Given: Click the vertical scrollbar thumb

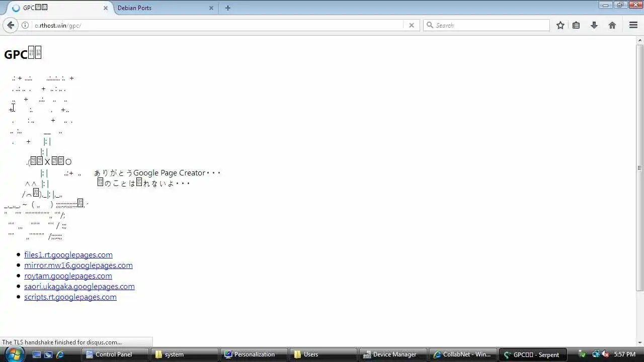Looking at the screenshot, I should click(640, 168).
